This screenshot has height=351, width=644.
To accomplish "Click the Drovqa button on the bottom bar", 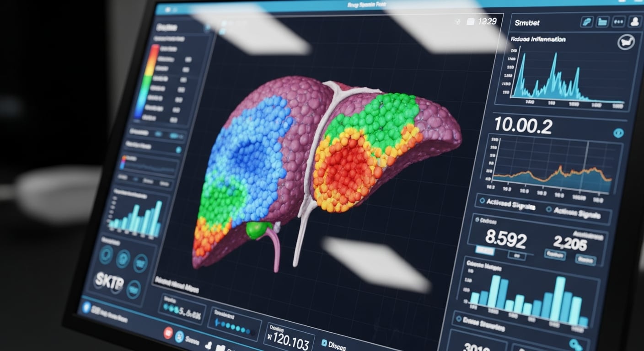I will (332, 343).
